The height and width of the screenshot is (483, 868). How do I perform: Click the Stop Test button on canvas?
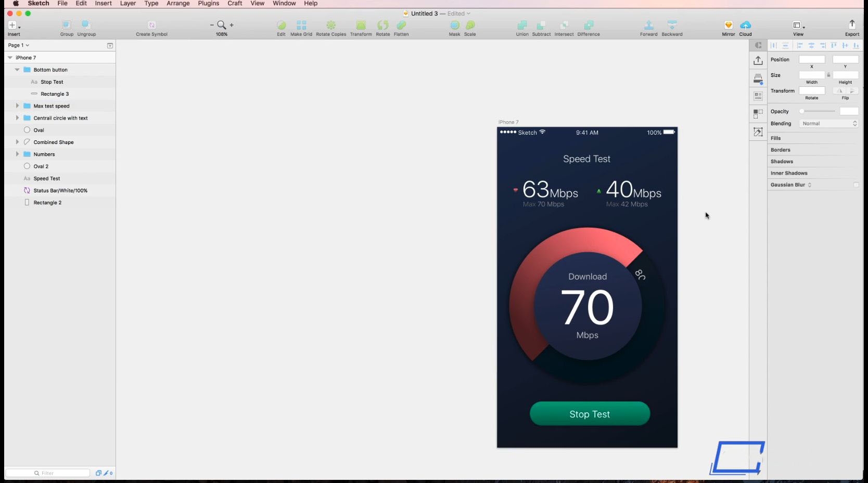point(590,414)
